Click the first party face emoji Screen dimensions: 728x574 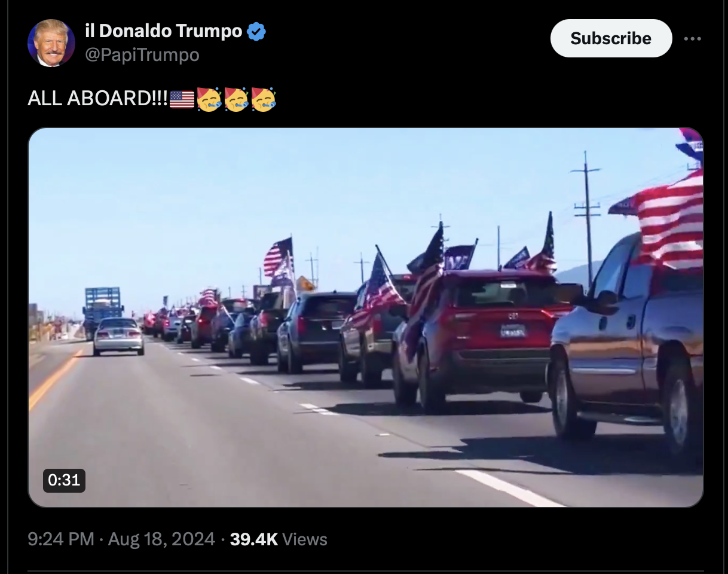tap(209, 99)
